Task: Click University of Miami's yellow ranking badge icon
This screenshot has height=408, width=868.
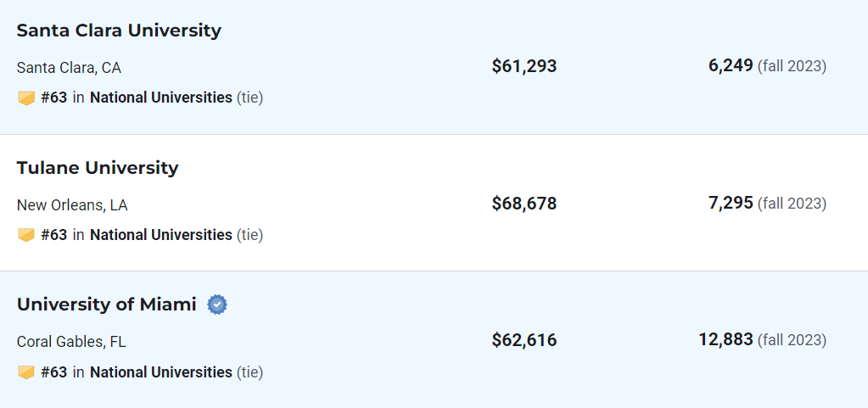Action: click(26, 372)
